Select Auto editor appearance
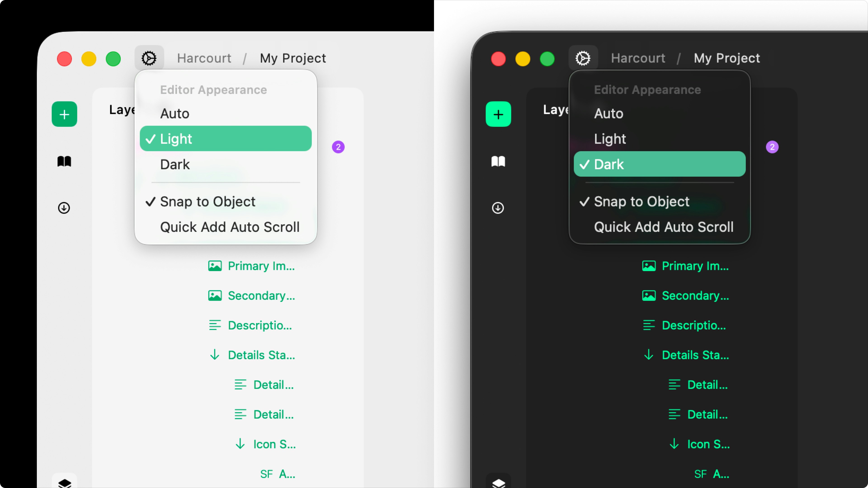868x488 pixels. [x=175, y=113]
